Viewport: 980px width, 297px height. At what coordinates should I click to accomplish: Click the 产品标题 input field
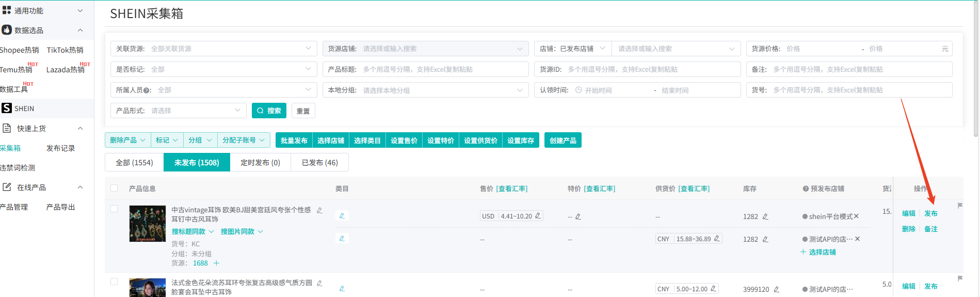tap(426, 69)
